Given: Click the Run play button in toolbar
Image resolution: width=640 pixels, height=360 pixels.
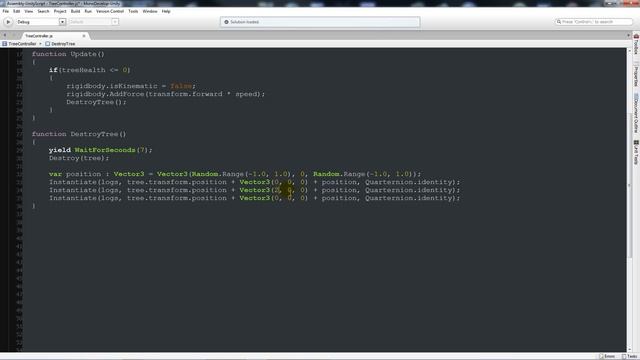Looking at the screenshot, I should 8,22.
